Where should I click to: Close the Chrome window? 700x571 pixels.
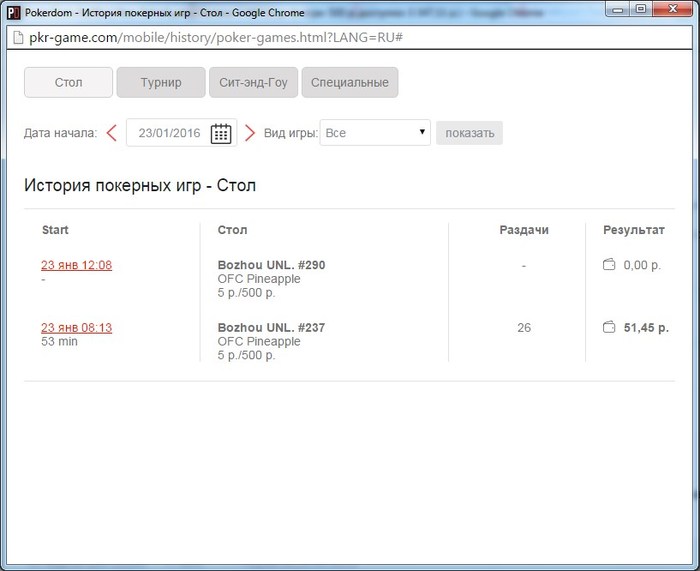pos(673,9)
